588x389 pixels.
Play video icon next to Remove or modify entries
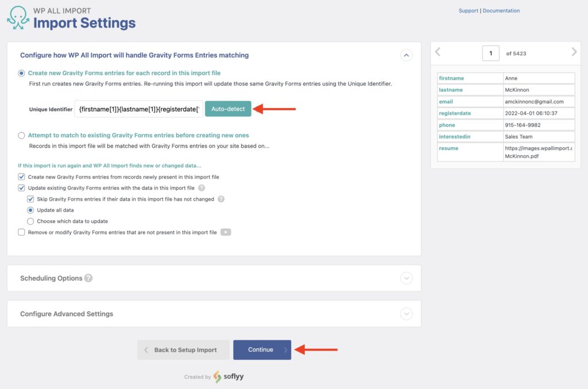click(226, 232)
